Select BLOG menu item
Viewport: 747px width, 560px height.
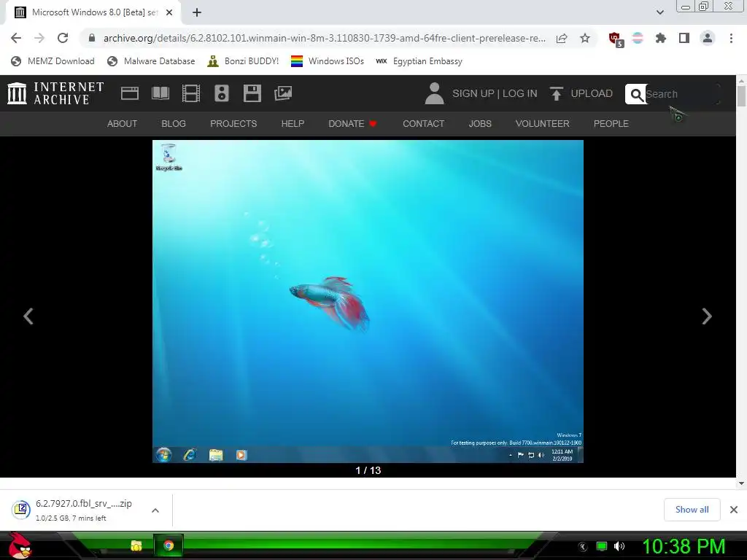tap(174, 124)
